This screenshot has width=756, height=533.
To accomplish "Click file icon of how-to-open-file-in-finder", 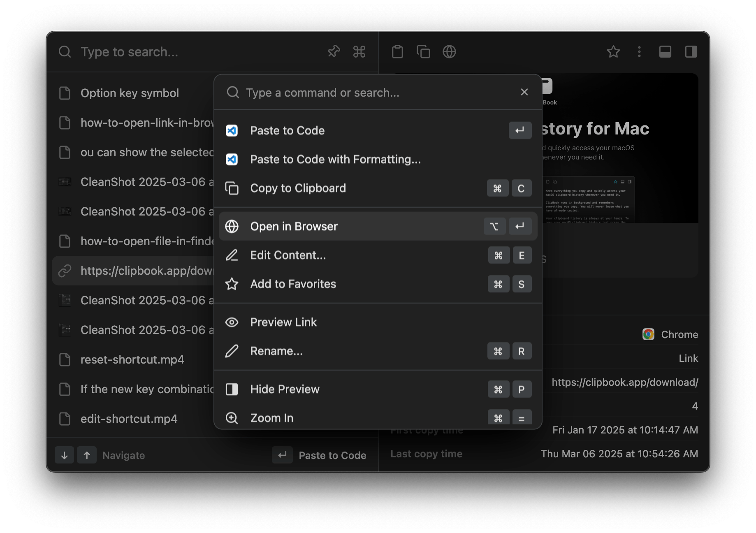I will pos(65,241).
